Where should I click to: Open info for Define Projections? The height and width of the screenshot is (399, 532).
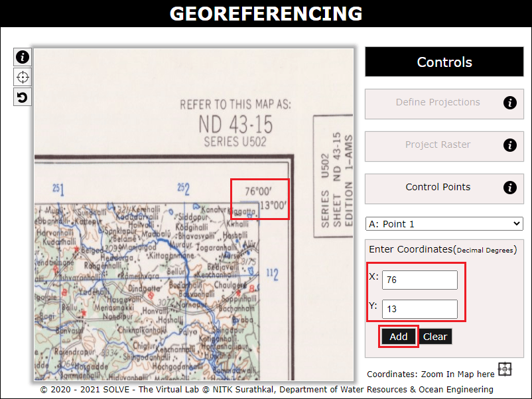509,103
